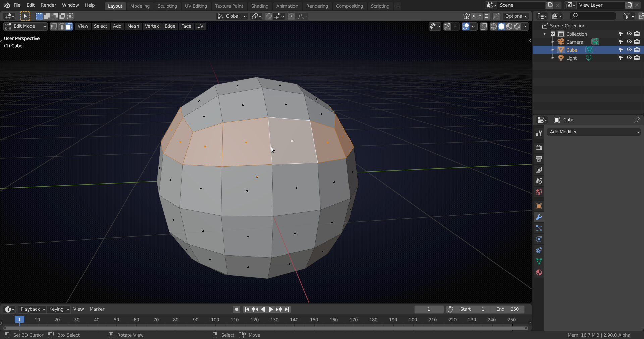Adjust the current frame value slider

[x=429, y=309]
